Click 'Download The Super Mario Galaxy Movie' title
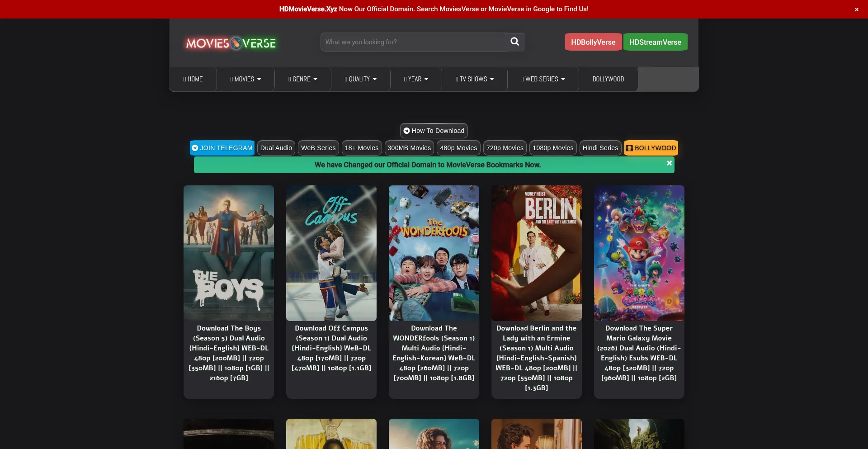 tap(639, 353)
